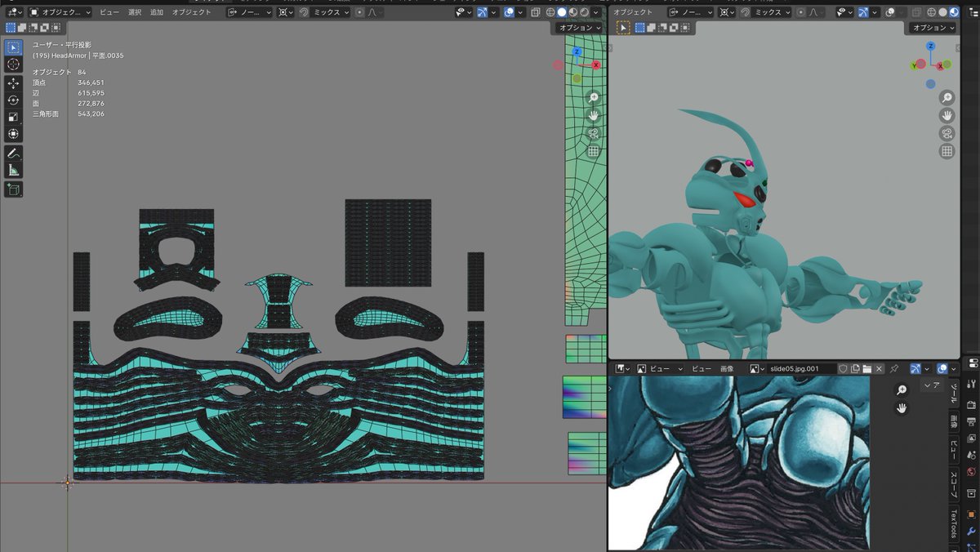The width and height of the screenshot is (980, 552).
Task: Open image file folder icon for slide05.jpg.001
Action: [867, 369]
